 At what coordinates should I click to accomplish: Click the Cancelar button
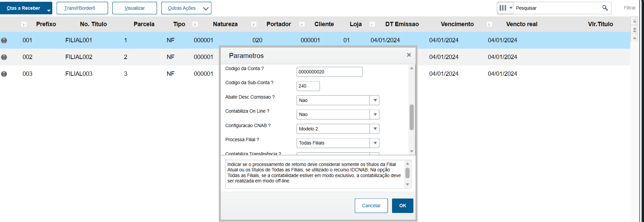click(371, 206)
